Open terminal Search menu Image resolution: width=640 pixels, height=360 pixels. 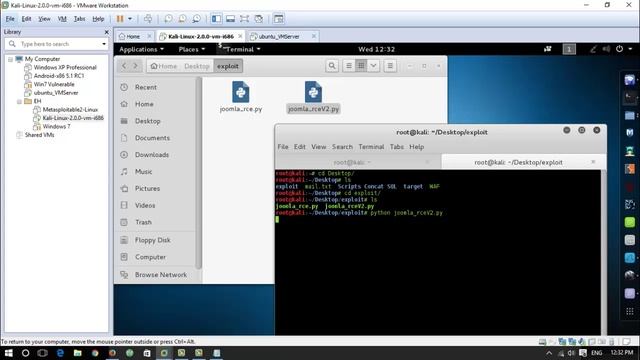point(342,147)
